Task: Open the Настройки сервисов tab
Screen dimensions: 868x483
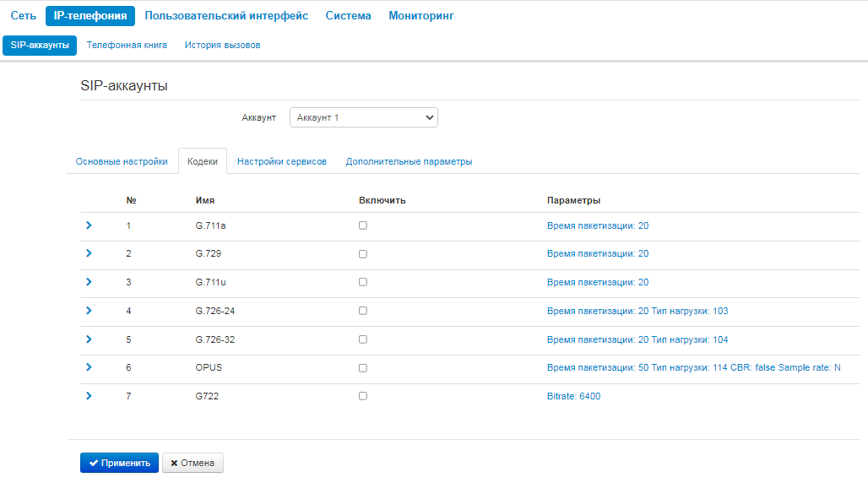Action: pyautogui.click(x=281, y=162)
